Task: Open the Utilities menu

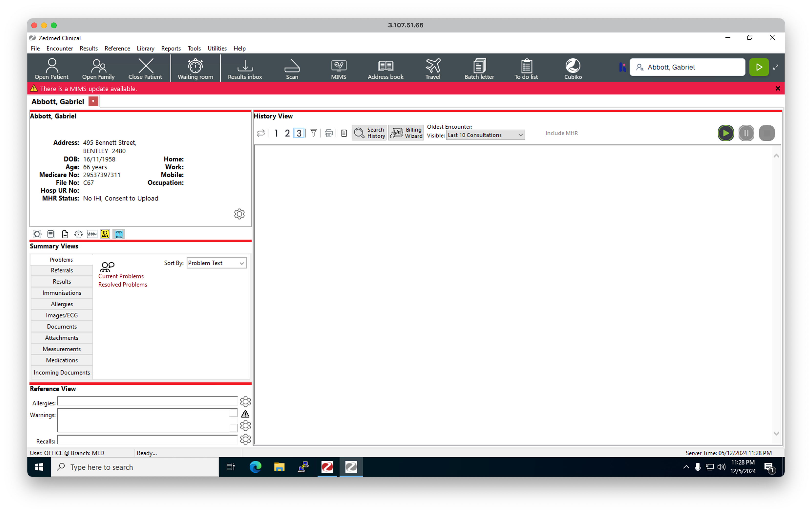Action: [x=217, y=48]
